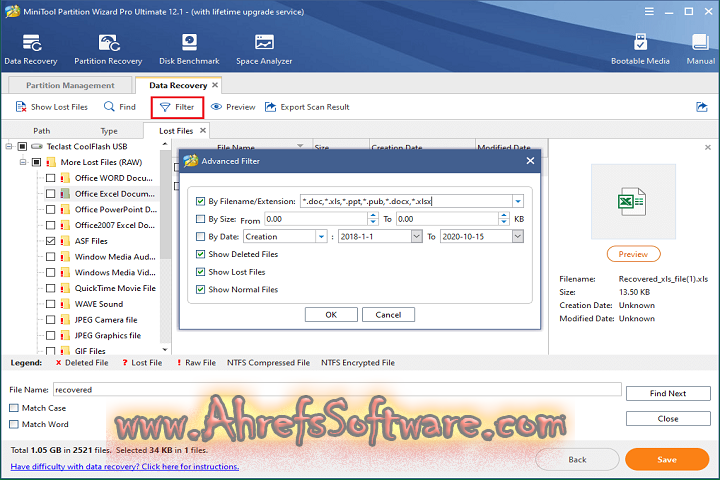
Task: Create Bootable Media
Action: point(640,49)
